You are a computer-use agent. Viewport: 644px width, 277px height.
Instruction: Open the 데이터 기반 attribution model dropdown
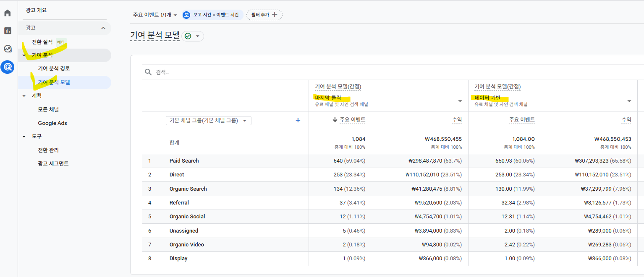click(629, 101)
